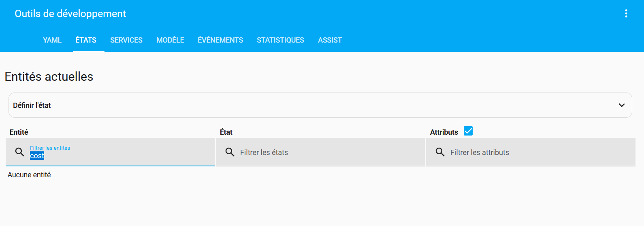Click the search icon in states filter
The height and width of the screenshot is (226, 644).
[x=230, y=152]
